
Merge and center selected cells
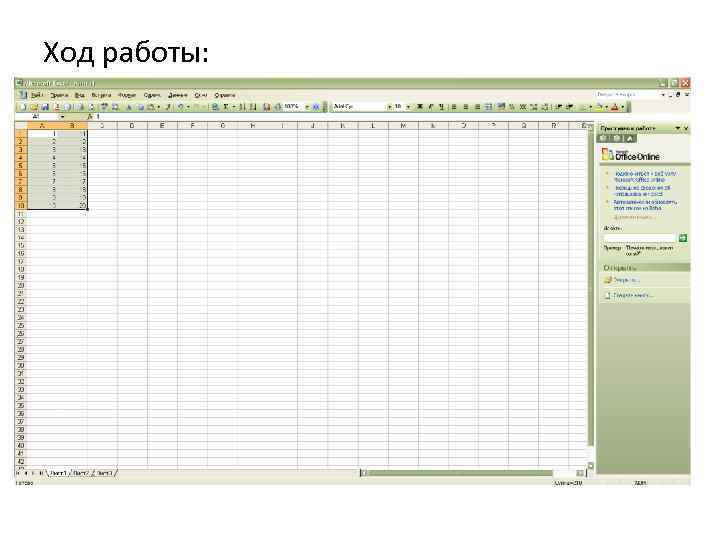[x=489, y=107]
